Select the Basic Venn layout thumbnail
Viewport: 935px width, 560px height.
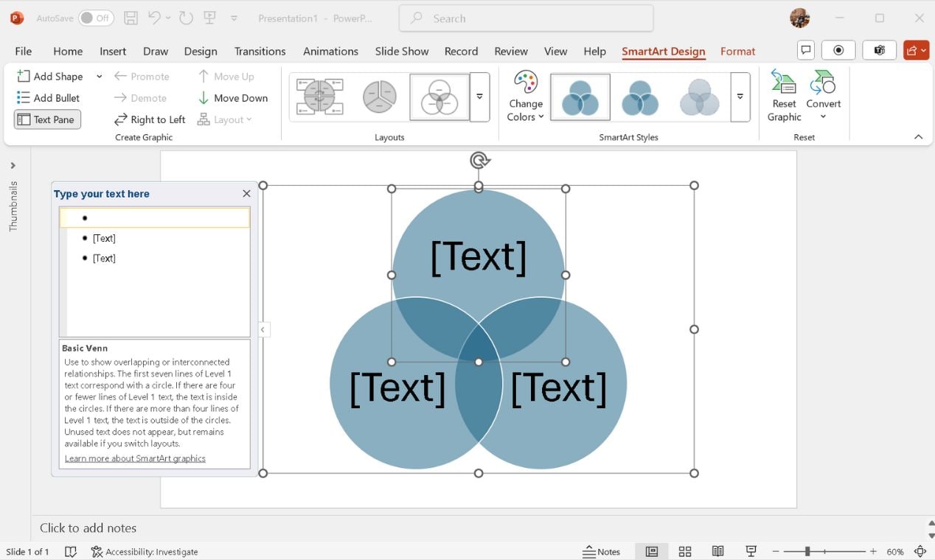pyautogui.click(x=439, y=97)
